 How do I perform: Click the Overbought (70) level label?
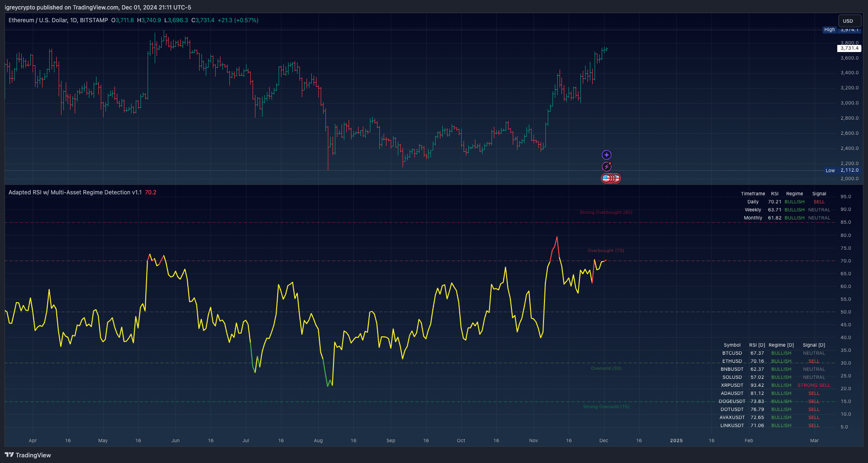(x=606, y=251)
